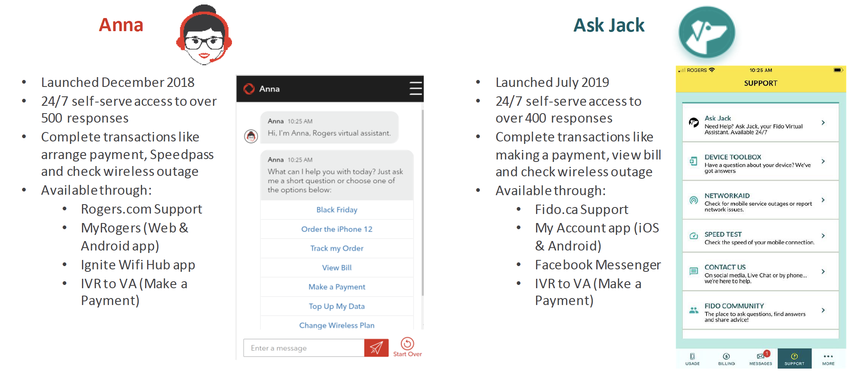Screen dimensions: 868x378
Task: Click the Device Toolbox phone icon
Action: click(693, 161)
